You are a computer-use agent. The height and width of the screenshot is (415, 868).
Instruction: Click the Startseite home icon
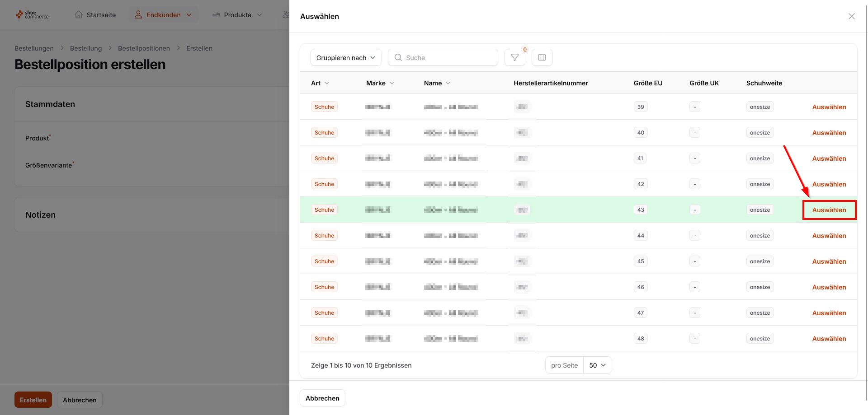tap(79, 15)
